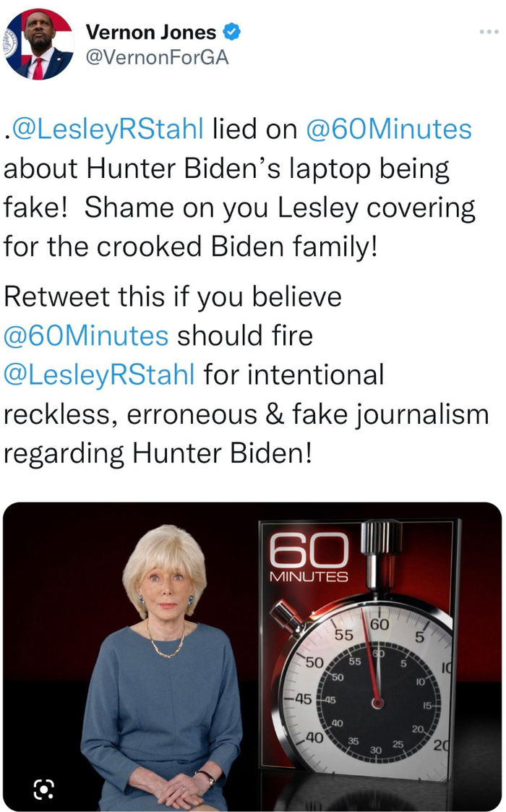Click the Vernon Jones display name

(x=150, y=33)
